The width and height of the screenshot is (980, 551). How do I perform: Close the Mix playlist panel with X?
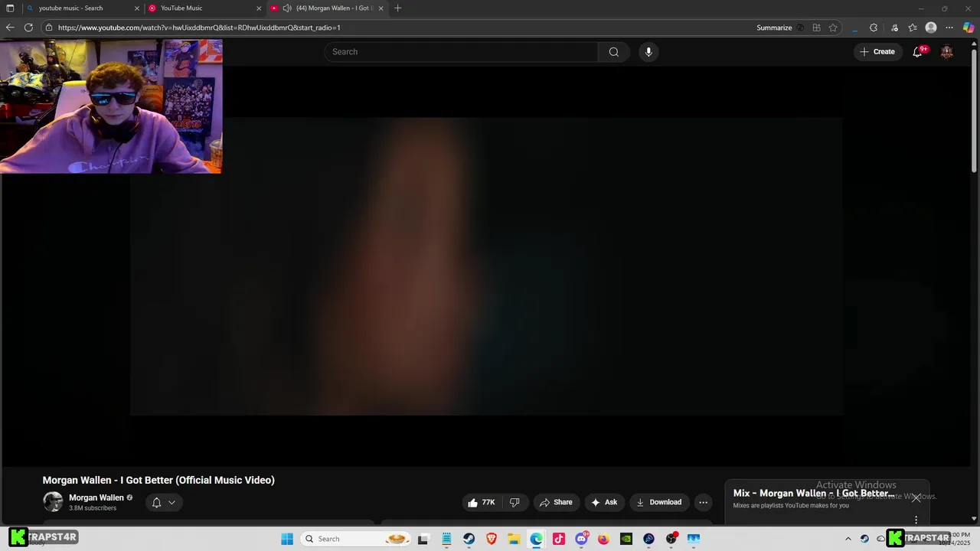coord(916,498)
